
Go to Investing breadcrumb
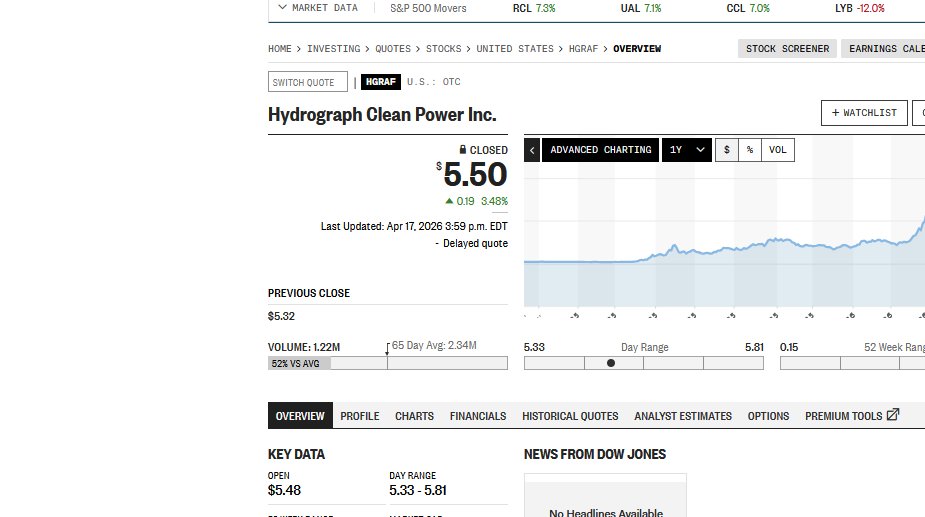tap(333, 48)
